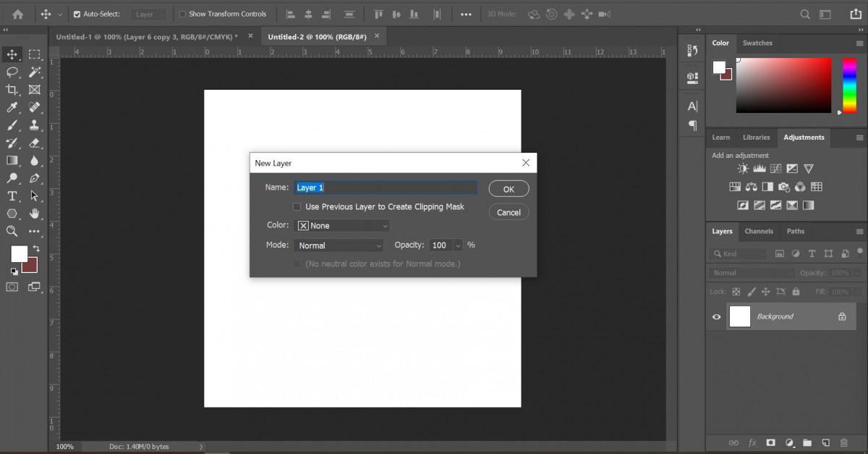Select the Move tool
Viewport: 868px width, 454px height.
coord(12,54)
